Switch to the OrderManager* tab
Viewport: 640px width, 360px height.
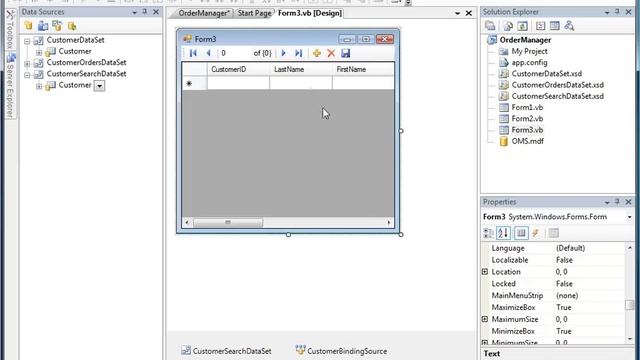point(204,13)
